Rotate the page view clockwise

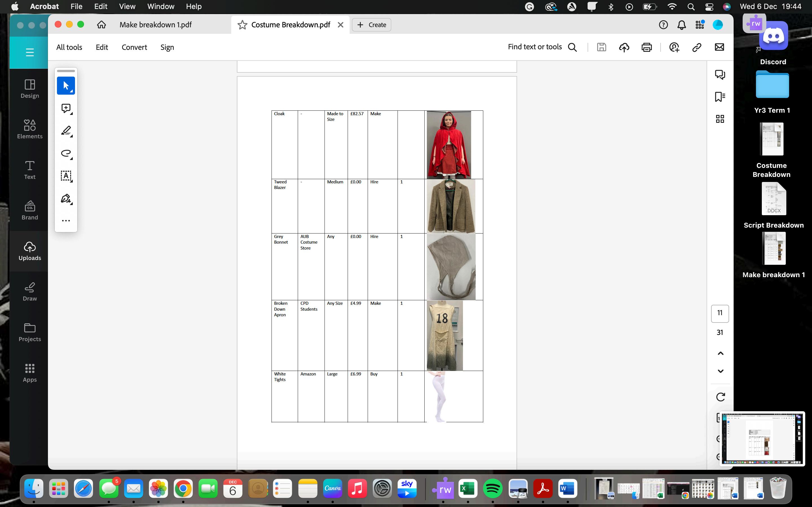click(x=720, y=397)
